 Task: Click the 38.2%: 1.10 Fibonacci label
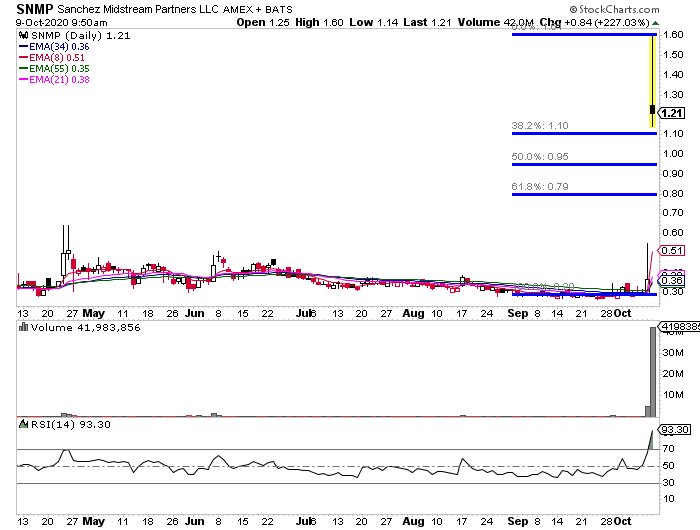click(540, 125)
